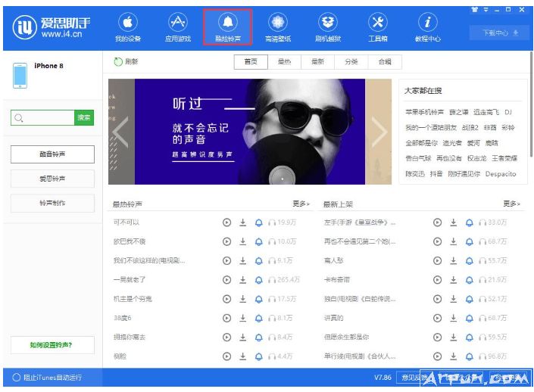Click bell icon for 一晃就老了
Viewport: 534px width, 392px height.
click(259, 280)
